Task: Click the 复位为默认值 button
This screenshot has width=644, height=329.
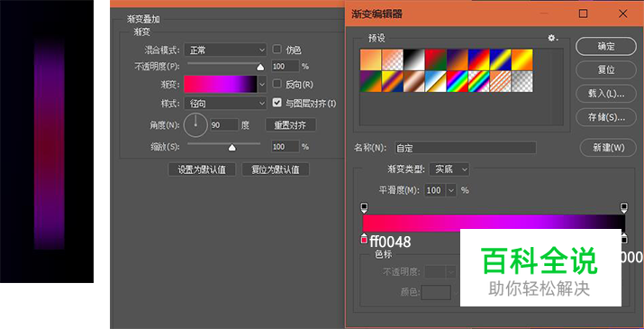Action: coord(276,169)
